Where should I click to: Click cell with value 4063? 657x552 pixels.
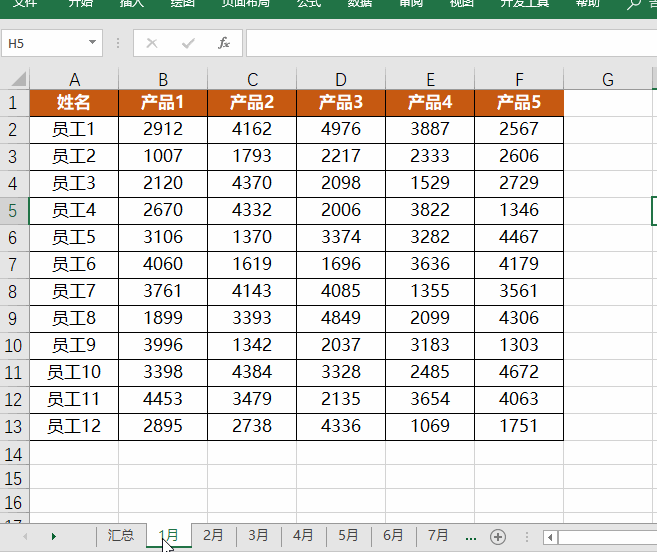coord(519,399)
